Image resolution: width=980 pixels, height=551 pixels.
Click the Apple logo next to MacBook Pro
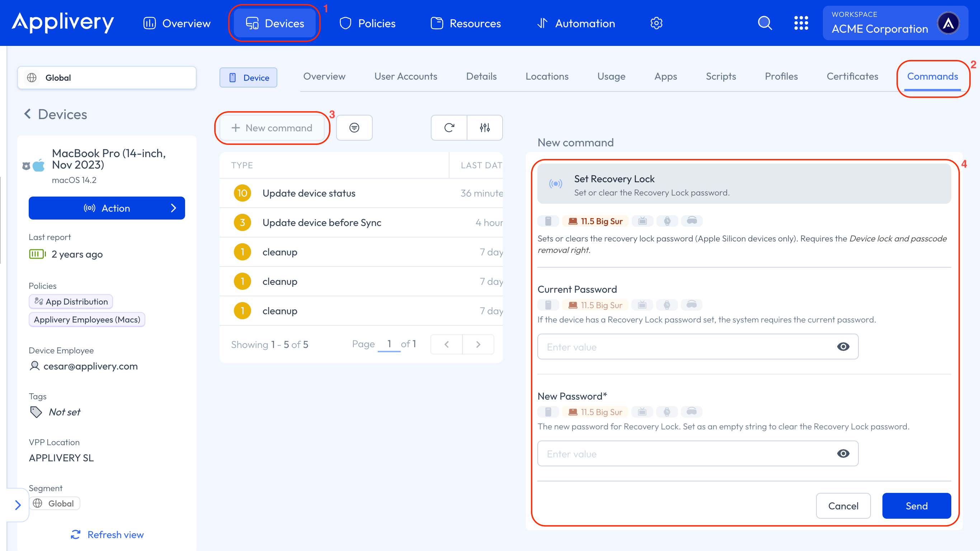coord(38,165)
